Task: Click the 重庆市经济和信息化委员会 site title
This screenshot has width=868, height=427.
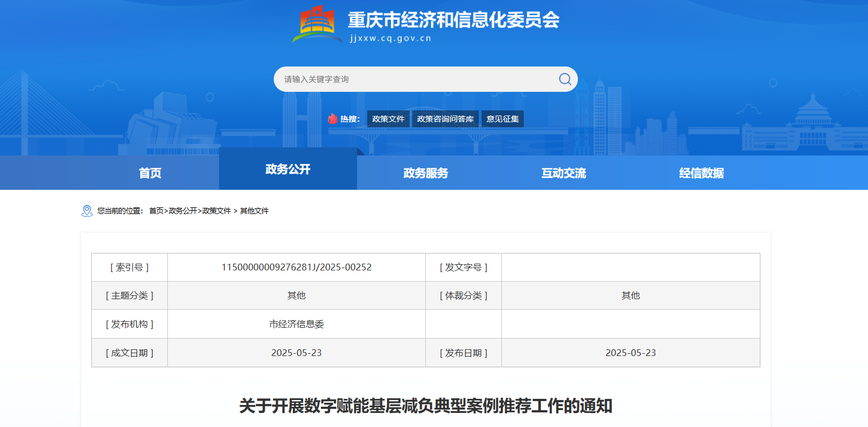Action: (453, 20)
